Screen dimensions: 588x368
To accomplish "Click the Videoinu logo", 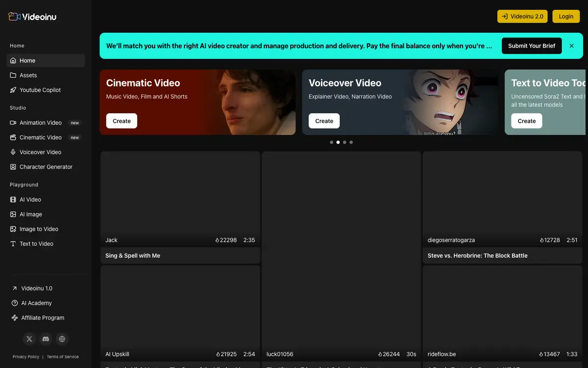I will tap(32, 17).
